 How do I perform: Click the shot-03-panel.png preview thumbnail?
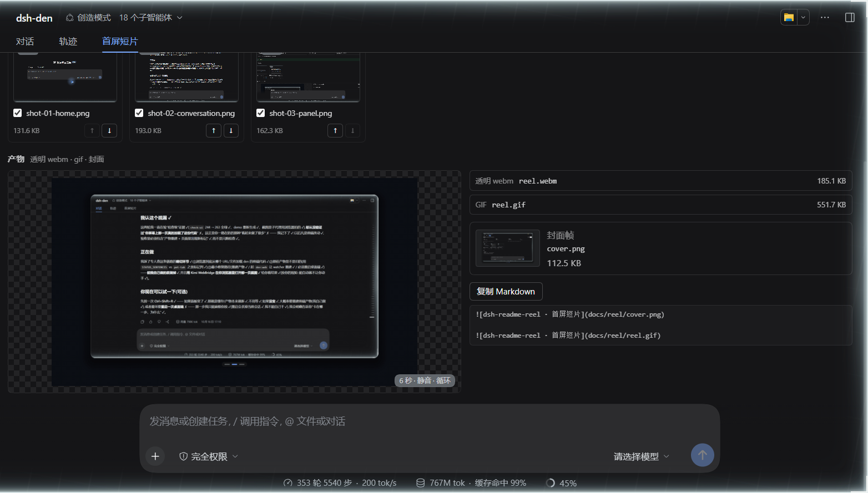point(309,78)
